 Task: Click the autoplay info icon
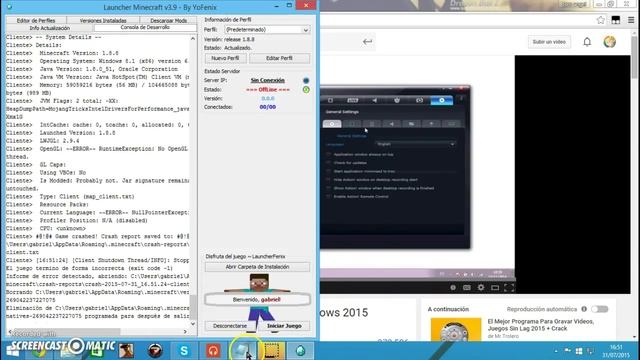584,309
